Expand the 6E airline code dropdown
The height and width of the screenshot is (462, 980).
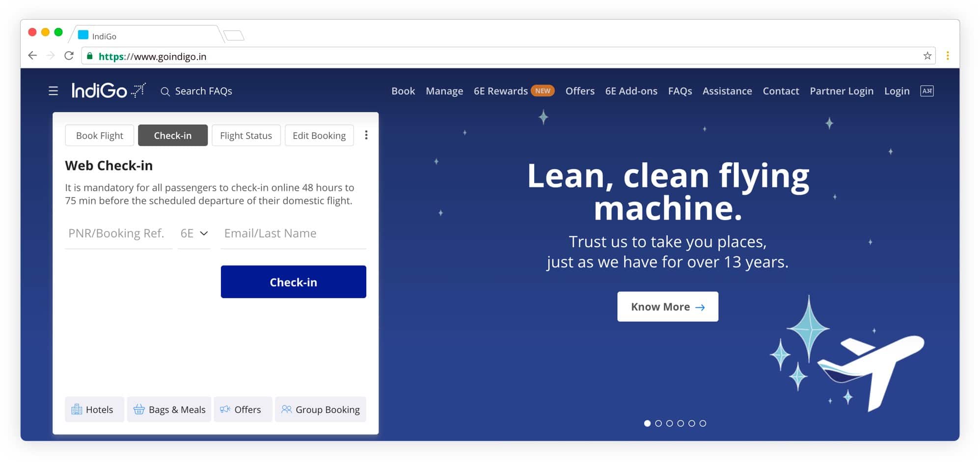pyautogui.click(x=194, y=233)
